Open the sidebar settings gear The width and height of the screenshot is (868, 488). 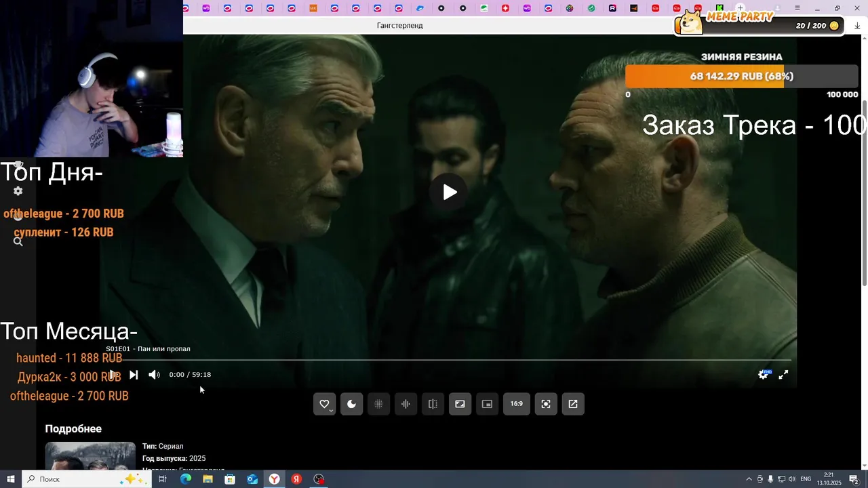(18, 191)
